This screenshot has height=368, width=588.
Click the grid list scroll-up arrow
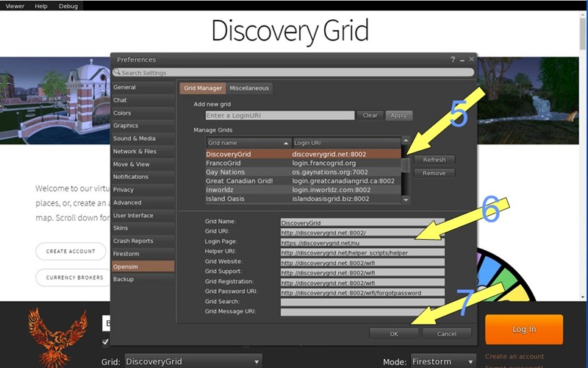406,141
